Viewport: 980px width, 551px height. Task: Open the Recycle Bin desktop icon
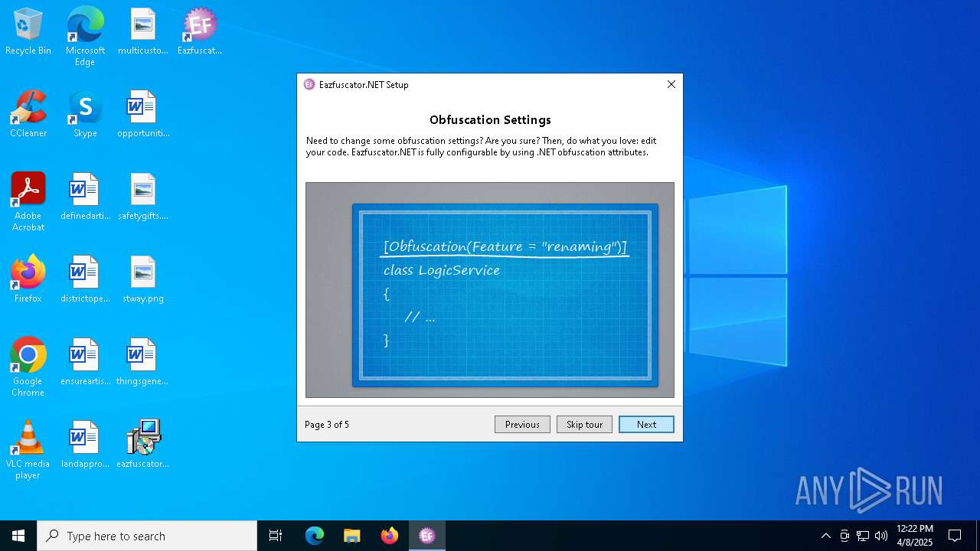click(28, 31)
